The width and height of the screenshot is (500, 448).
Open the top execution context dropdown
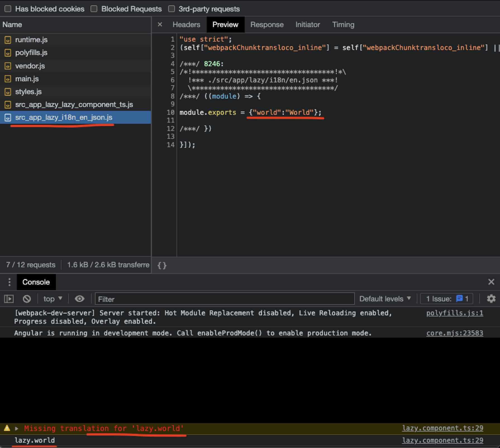click(x=53, y=299)
